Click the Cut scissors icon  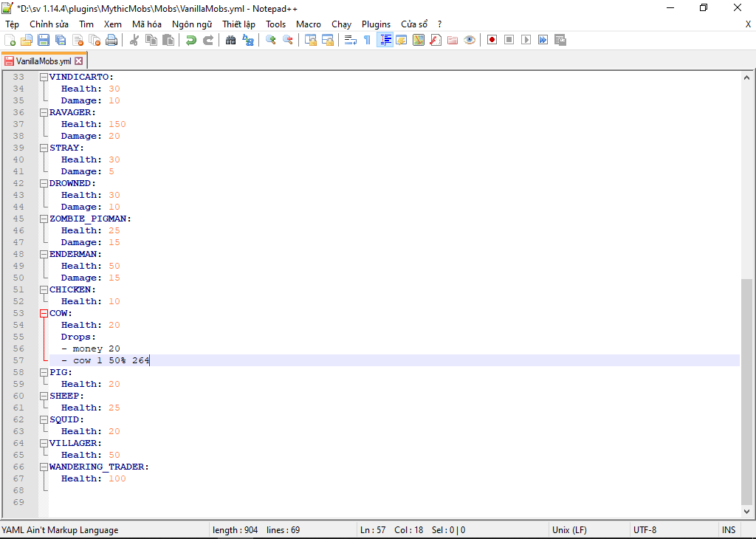coord(134,40)
